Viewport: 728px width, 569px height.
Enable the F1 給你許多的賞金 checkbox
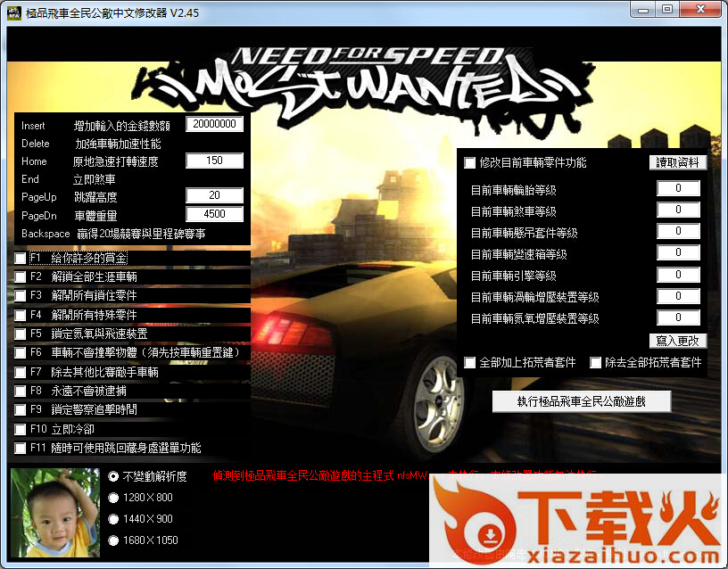[x=21, y=258]
